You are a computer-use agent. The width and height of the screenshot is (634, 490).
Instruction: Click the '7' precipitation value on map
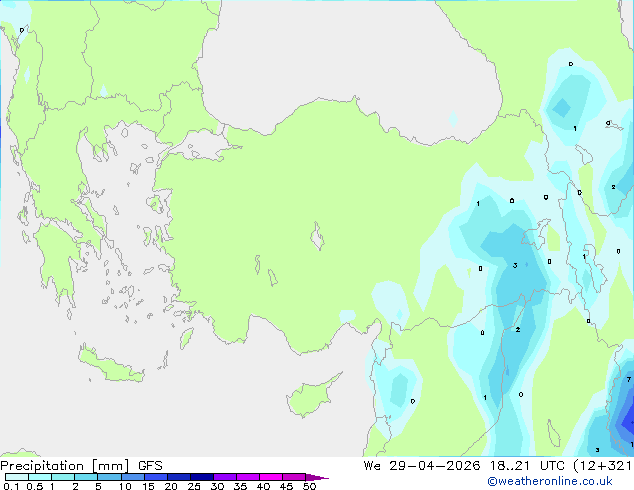click(x=629, y=379)
